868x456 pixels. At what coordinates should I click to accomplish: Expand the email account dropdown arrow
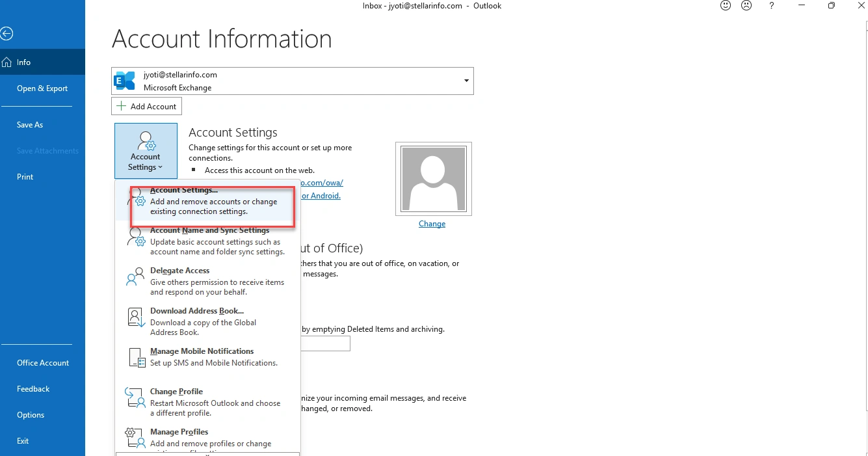click(x=466, y=80)
